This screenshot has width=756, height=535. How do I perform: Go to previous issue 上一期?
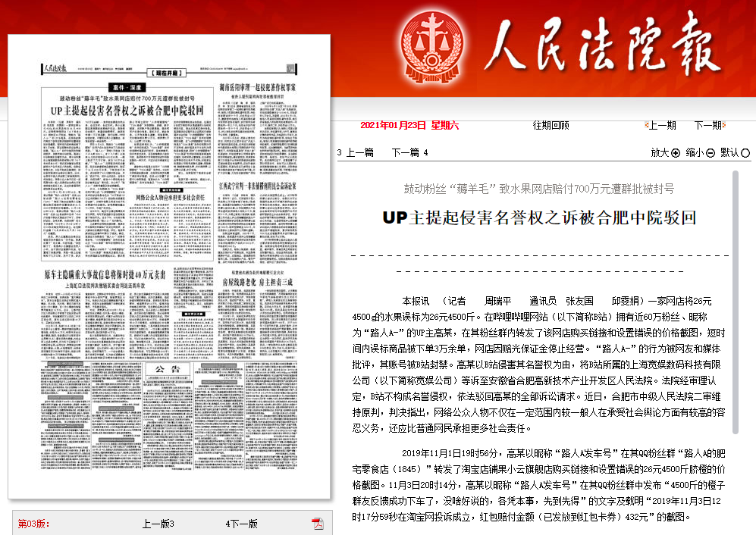click(x=661, y=125)
